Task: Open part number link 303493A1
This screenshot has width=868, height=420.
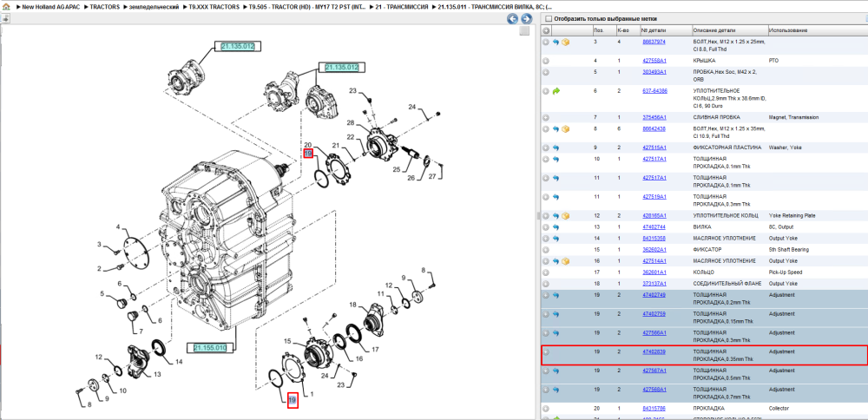Action: point(654,72)
